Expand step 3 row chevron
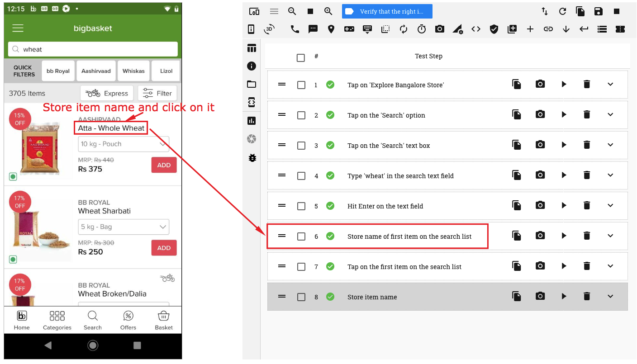 coord(610,145)
